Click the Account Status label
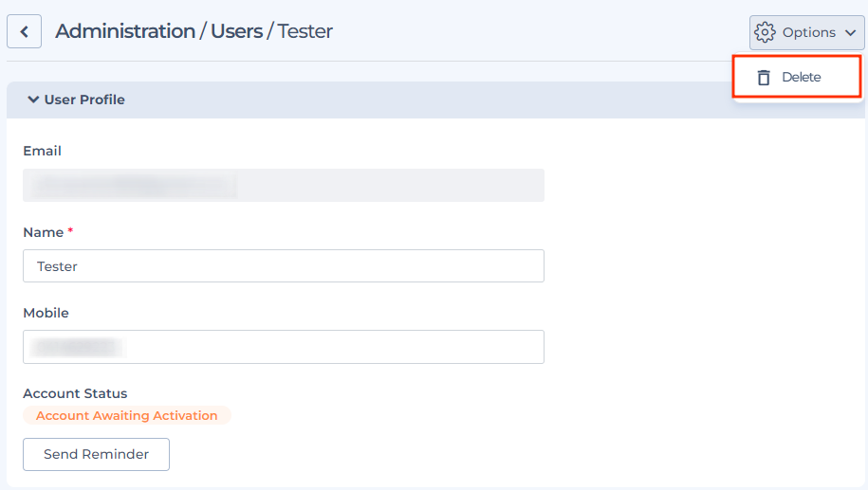The width and height of the screenshot is (868, 490). tap(75, 393)
